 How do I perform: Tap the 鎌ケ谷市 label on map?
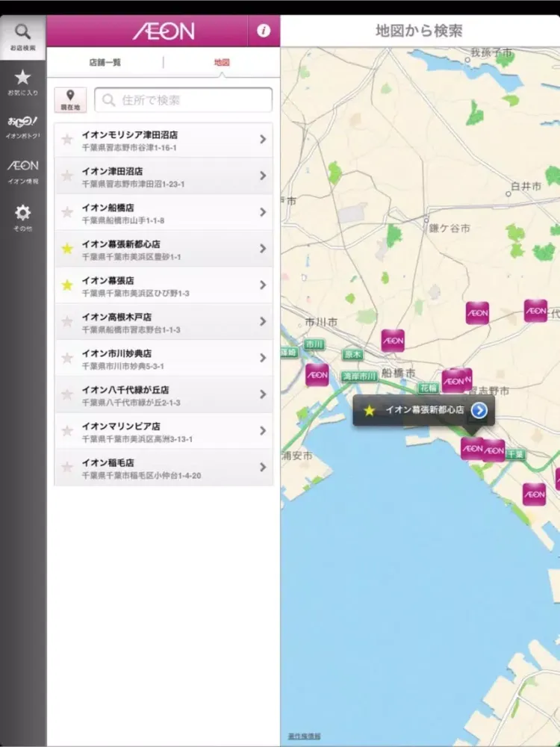pos(449,228)
